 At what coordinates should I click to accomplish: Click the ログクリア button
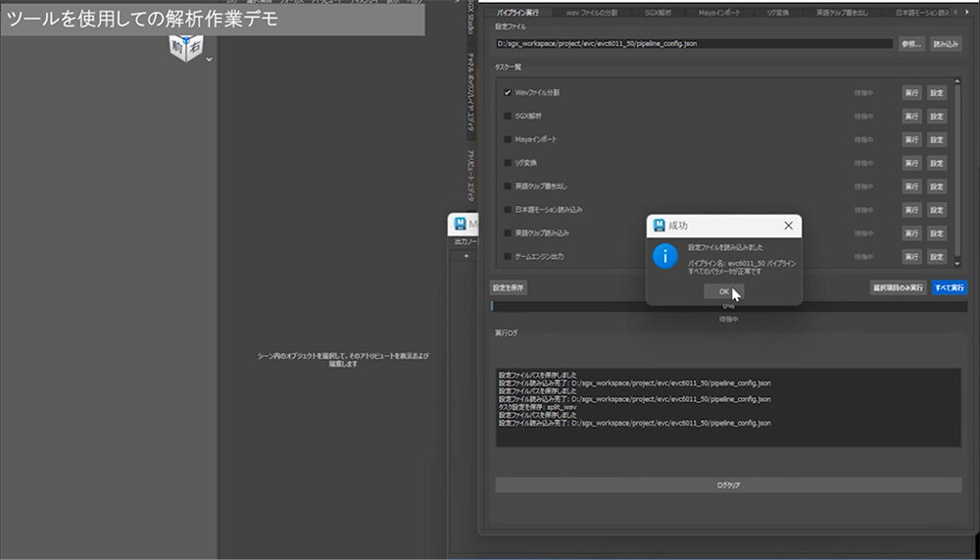(728, 484)
